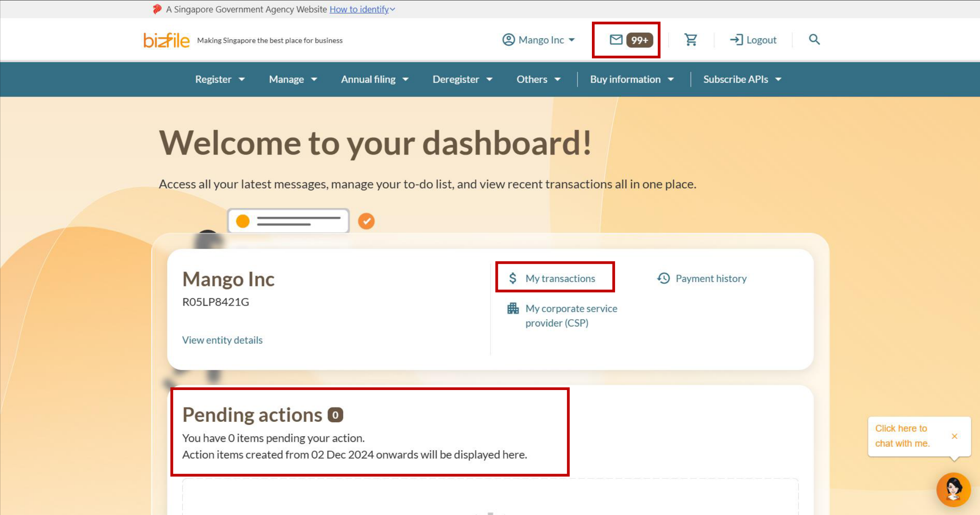The height and width of the screenshot is (515, 980).
Task: Click the search magnifier icon
Action: [x=814, y=40]
